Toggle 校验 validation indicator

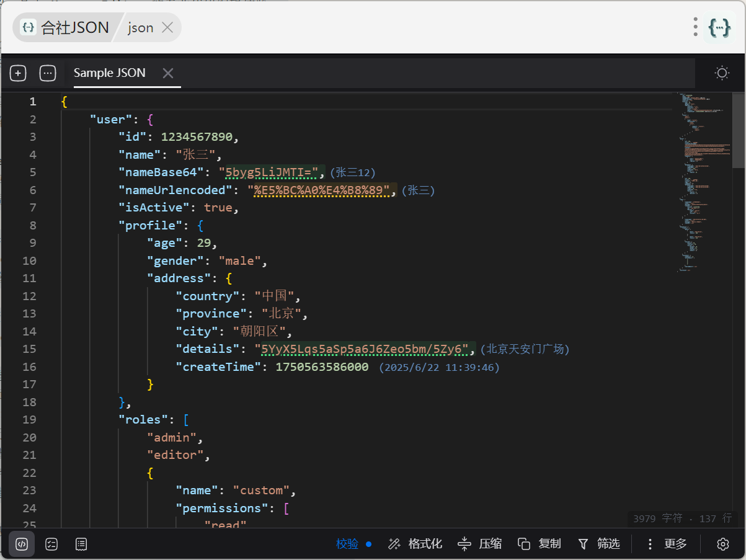(354, 544)
